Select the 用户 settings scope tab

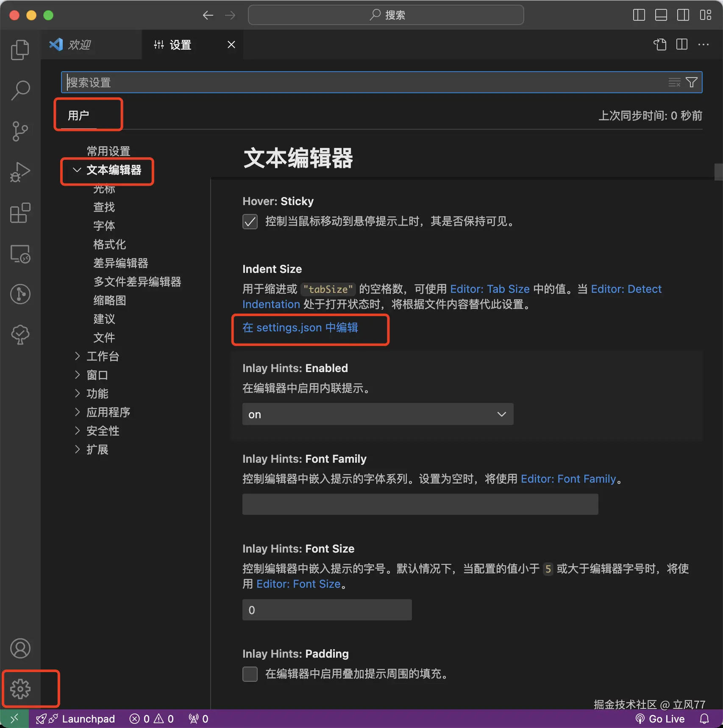[x=78, y=115]
